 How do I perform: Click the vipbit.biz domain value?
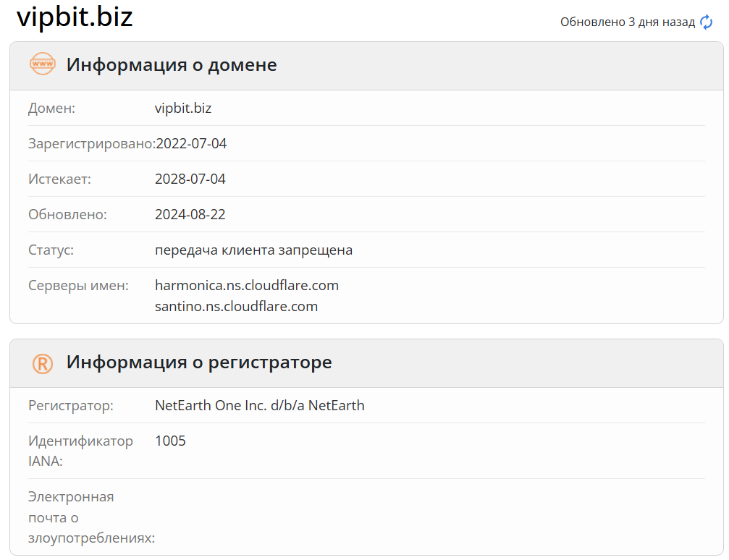[183, 109]
